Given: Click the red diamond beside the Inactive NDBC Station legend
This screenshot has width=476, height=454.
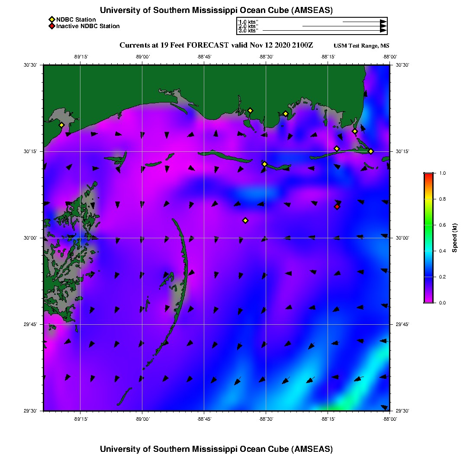Looking at the screenshot, I should click(x=52, y=26).
